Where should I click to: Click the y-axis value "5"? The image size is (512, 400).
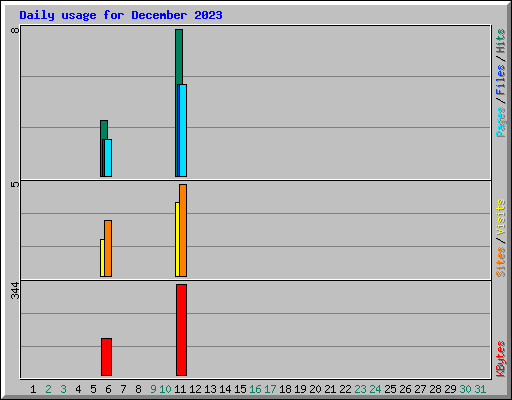[x=15, y=184]
